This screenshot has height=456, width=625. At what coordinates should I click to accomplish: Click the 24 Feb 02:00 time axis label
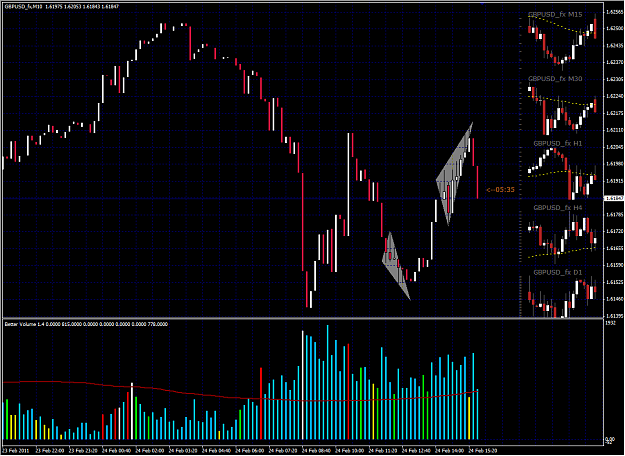150,451
